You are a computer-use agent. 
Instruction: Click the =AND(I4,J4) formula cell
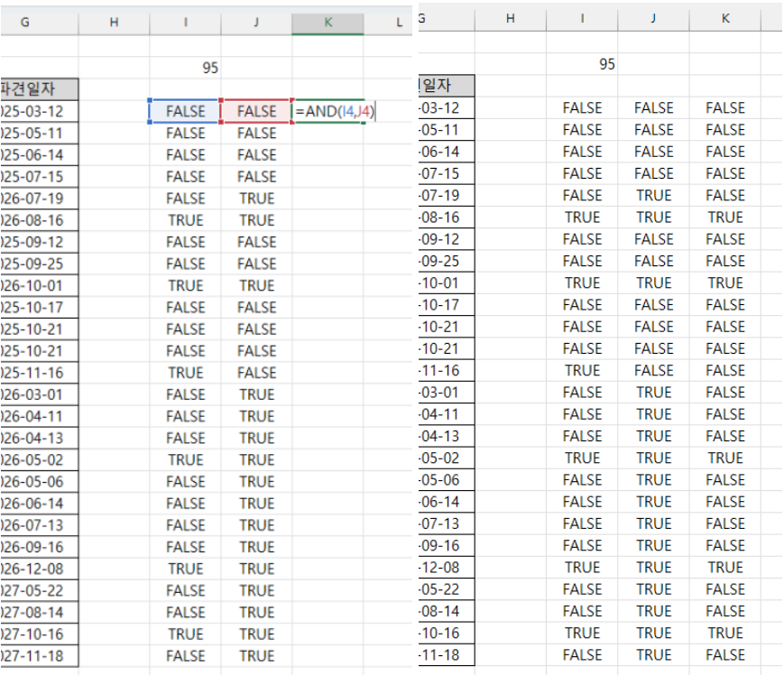(x=328, y=111)
